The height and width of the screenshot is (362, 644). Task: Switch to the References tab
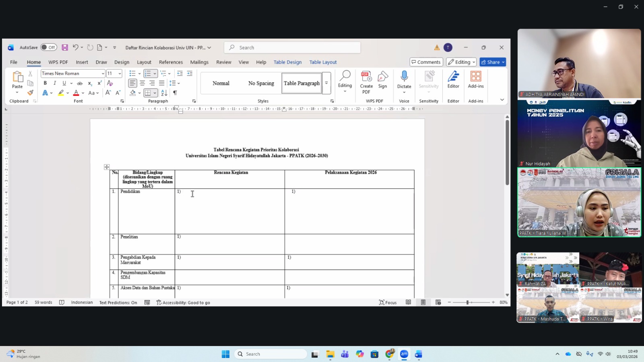(x=171, y=62)
